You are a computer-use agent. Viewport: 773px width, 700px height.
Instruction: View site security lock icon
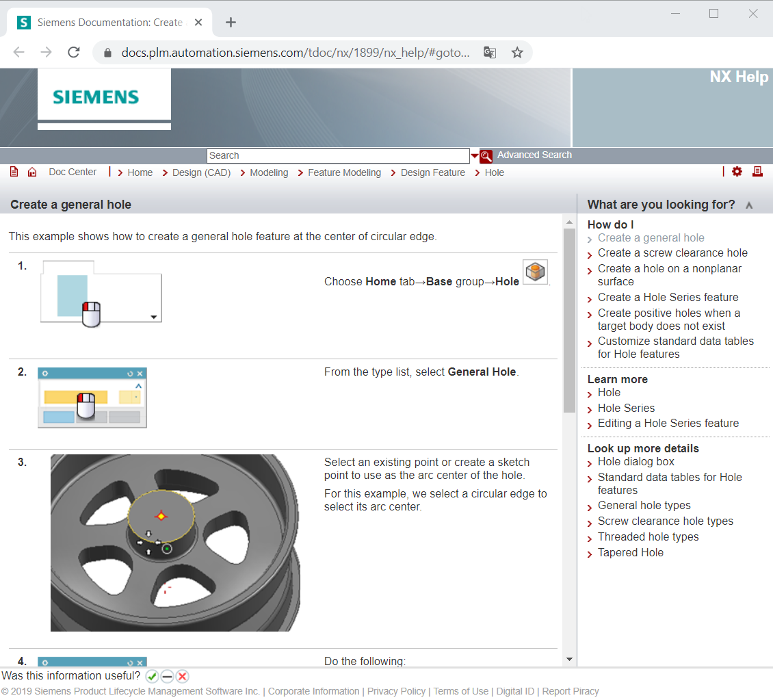click(x=107, y=53)
